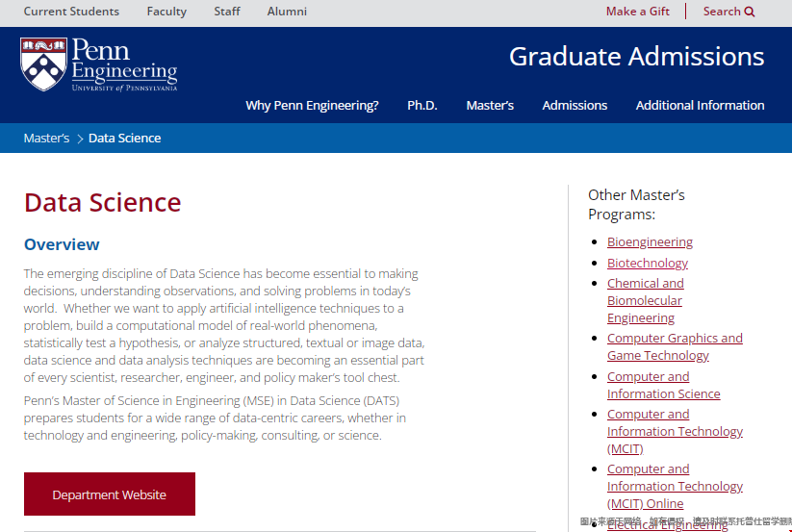Viewport: 792px width, 532px height.
Task: Open Why Penn Engineering? menu
Action: (312, 105)
